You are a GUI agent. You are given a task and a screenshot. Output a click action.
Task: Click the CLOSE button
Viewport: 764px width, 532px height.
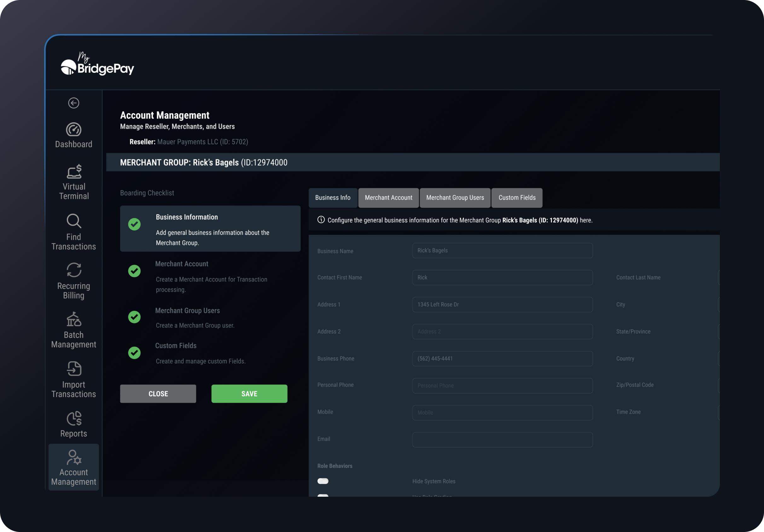(x=158, y=394)
